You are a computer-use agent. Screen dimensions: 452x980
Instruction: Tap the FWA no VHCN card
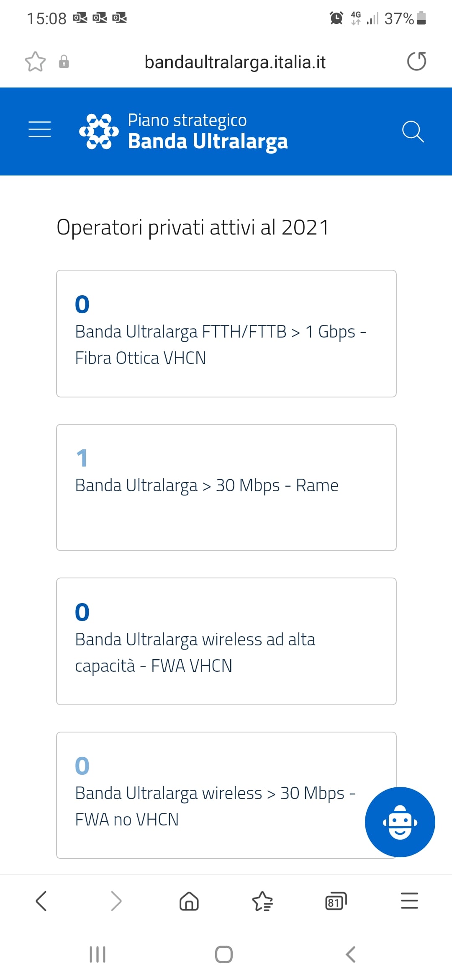[209, 795]
